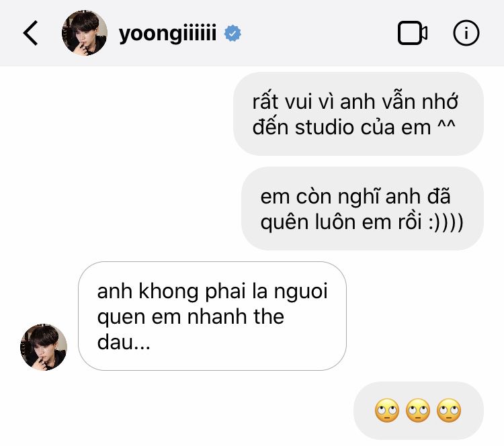The image size is (504, 446).
Task: Select the first eye-roll emoji
Action: click(387, 410)
